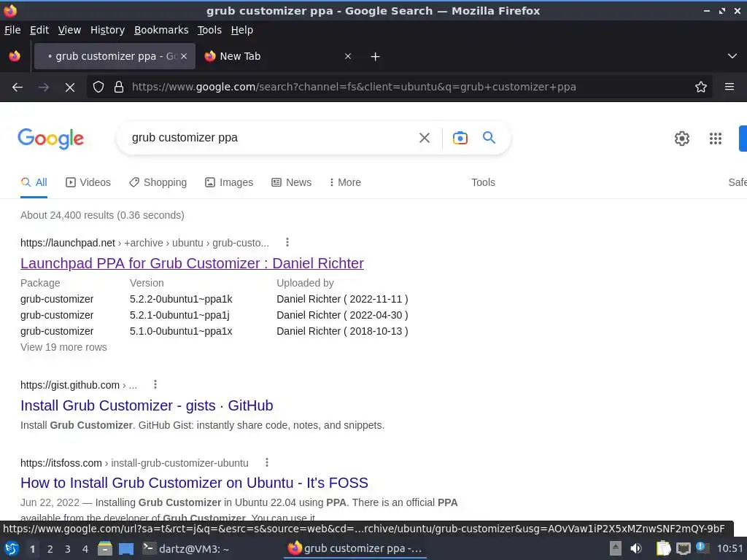The width and height of the screenshot is (747, 560).
Task: Open Launchpad PPA for Grub Customizer link
Action: (192, 263)
